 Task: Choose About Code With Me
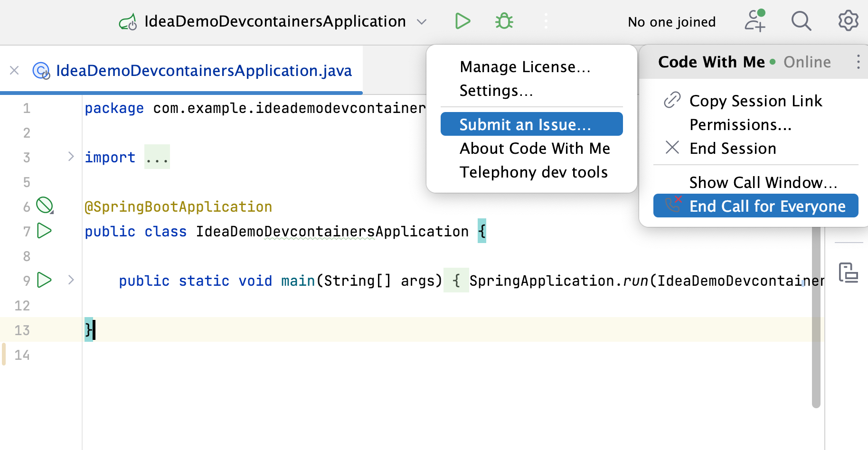click(535, 149)
